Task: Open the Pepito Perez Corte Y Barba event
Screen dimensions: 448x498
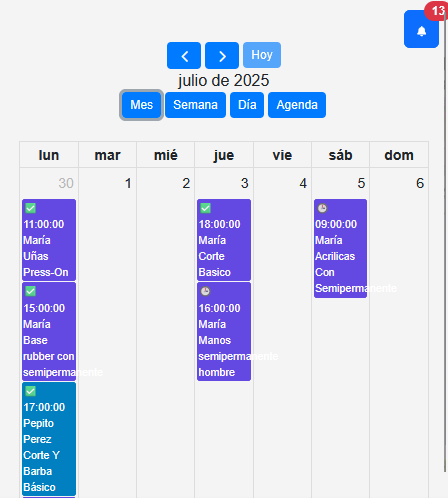Action: point(49,439)
